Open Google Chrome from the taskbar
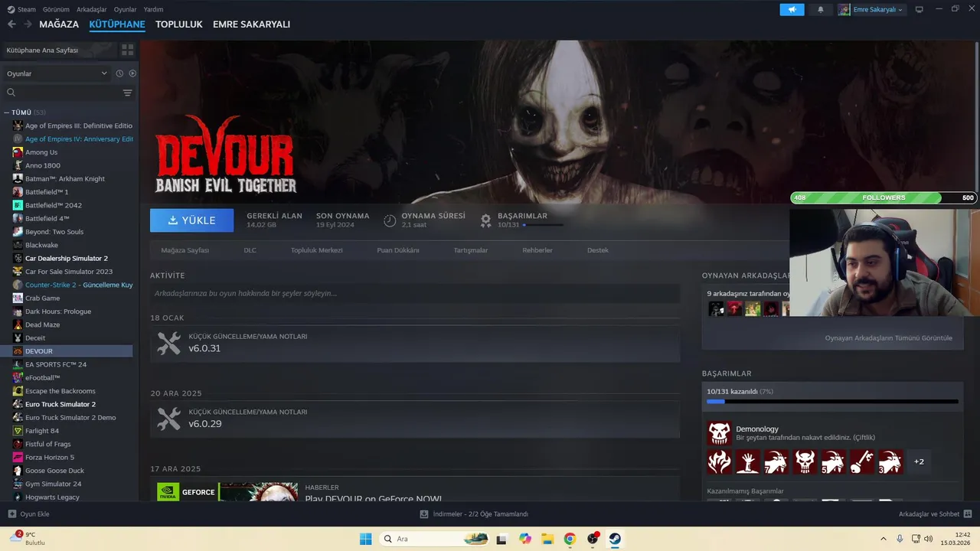Viewport: 980px width, 551px height. [x=570, y=539]
